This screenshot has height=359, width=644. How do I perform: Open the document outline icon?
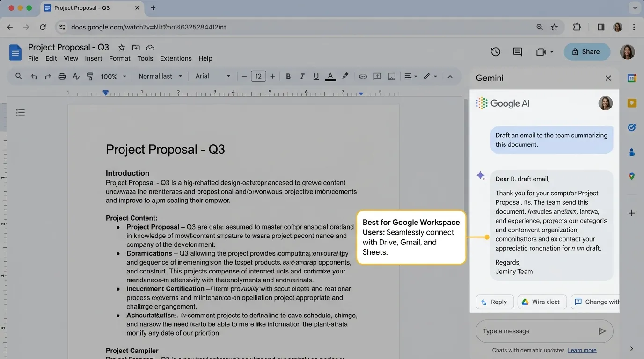pyautogui.click(x=21, y=113)
